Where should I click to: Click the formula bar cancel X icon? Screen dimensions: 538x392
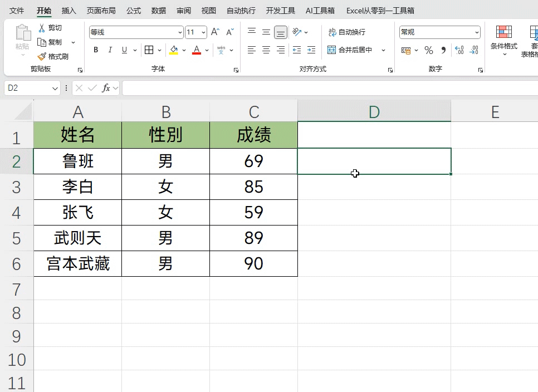coord(79,88)
